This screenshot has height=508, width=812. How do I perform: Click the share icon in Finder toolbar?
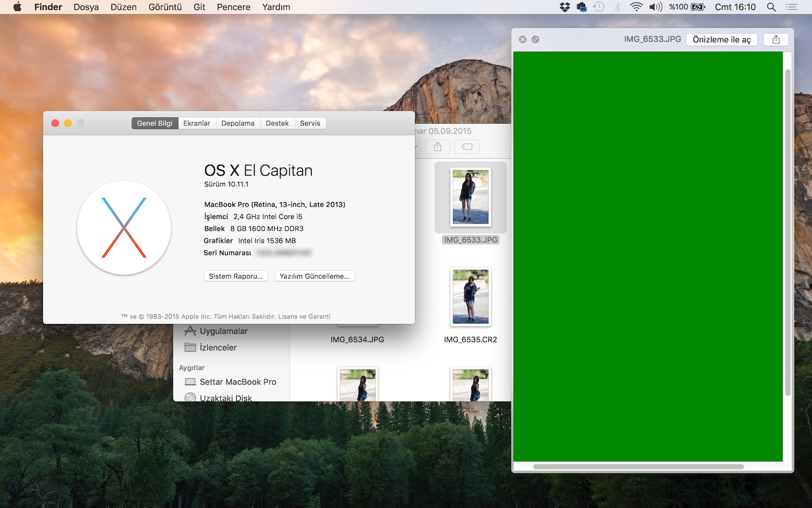pyautogui.click(x=438, y=147)
